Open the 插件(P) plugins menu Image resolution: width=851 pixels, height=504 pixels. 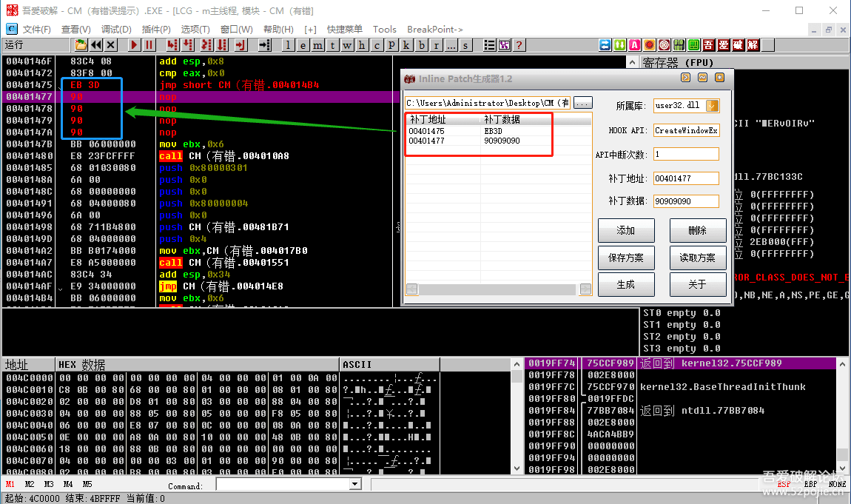(x=156, y=30)
